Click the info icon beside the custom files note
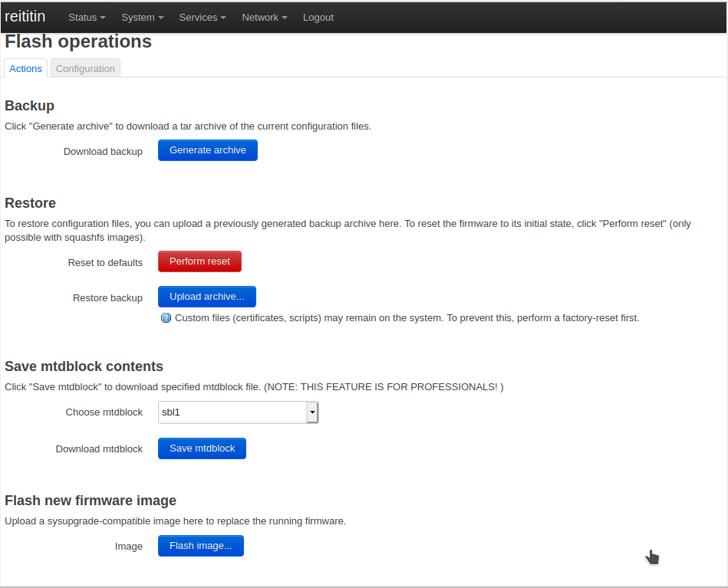This screenshot has width=728, height=588. 166,317
